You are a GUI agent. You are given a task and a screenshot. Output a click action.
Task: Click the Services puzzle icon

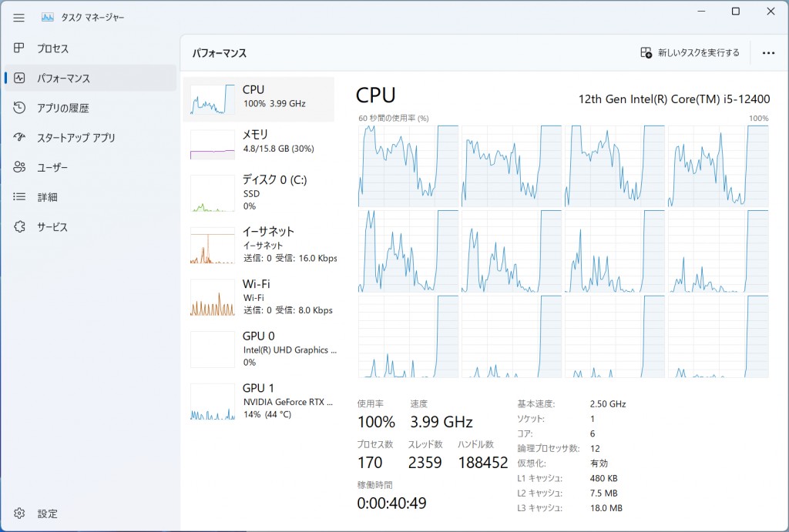click(x=20, y=226)
